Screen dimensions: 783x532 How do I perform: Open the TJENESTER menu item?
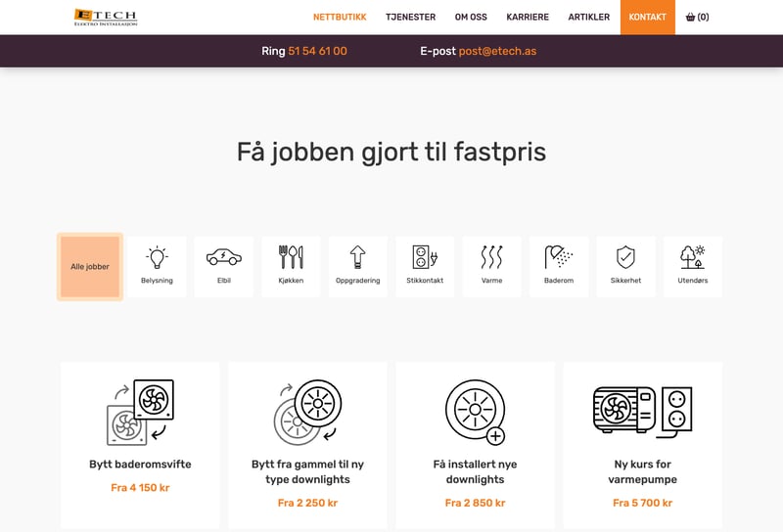pos(410,17)
